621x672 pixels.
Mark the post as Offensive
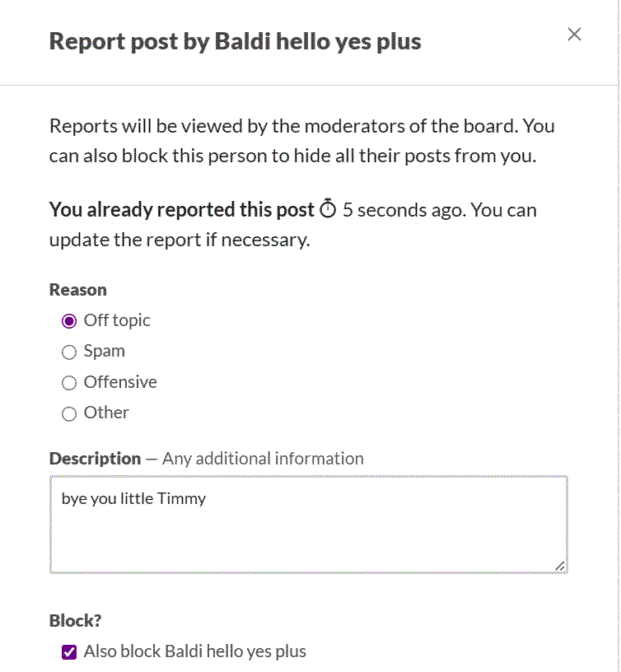click(69, 383)
